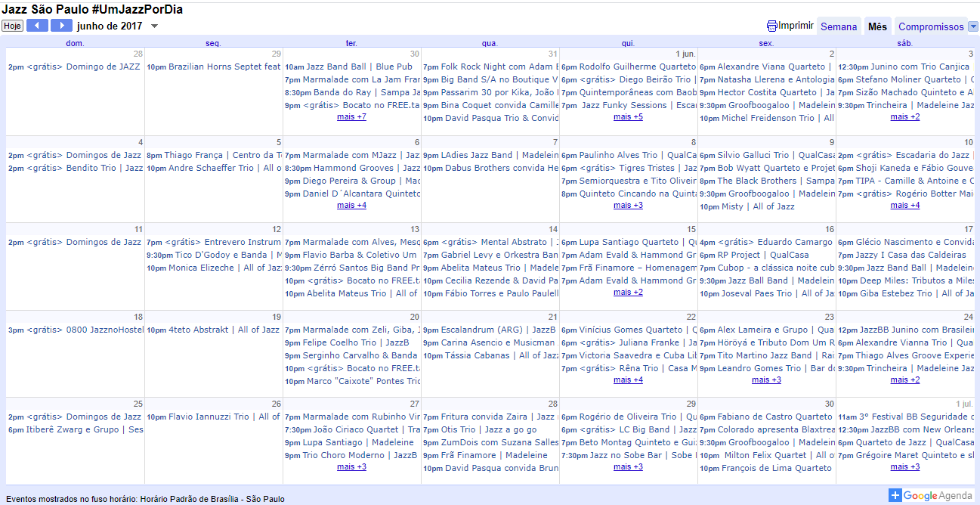The width and height of the screenshot is (980, 505).
Task: Expand 'mais +7' on May 30
Action: [x=351, y=117]
